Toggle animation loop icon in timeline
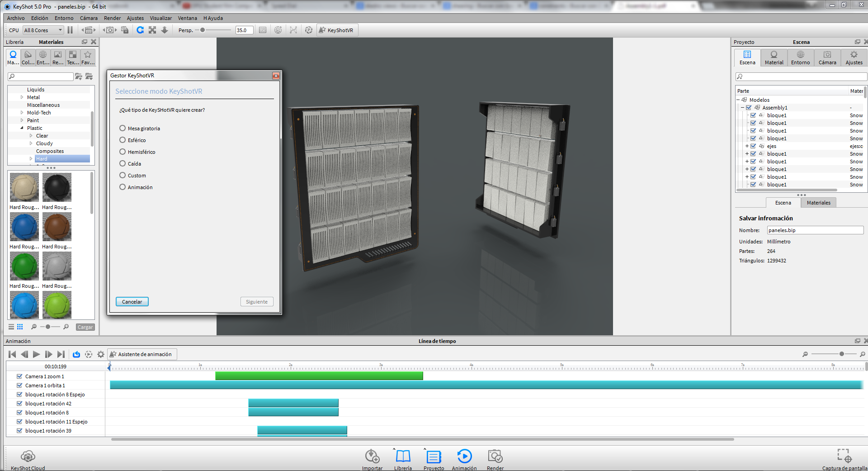This screenshot has height=471, width=868. pyautogui.click(x=76, y=354)
